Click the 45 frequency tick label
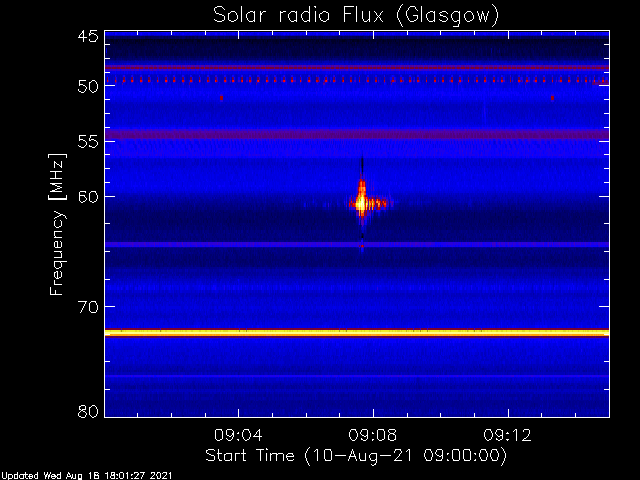 point(88,37)
